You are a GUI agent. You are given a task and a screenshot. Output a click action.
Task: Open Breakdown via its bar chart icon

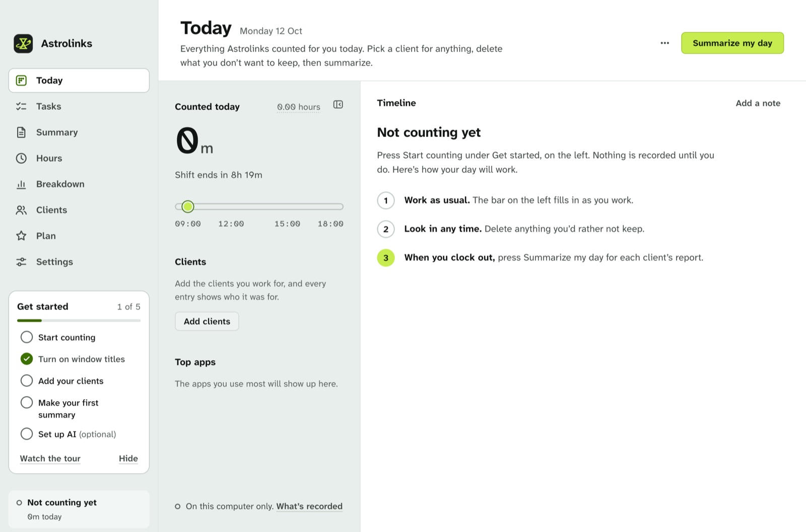(x=21, y=184)
